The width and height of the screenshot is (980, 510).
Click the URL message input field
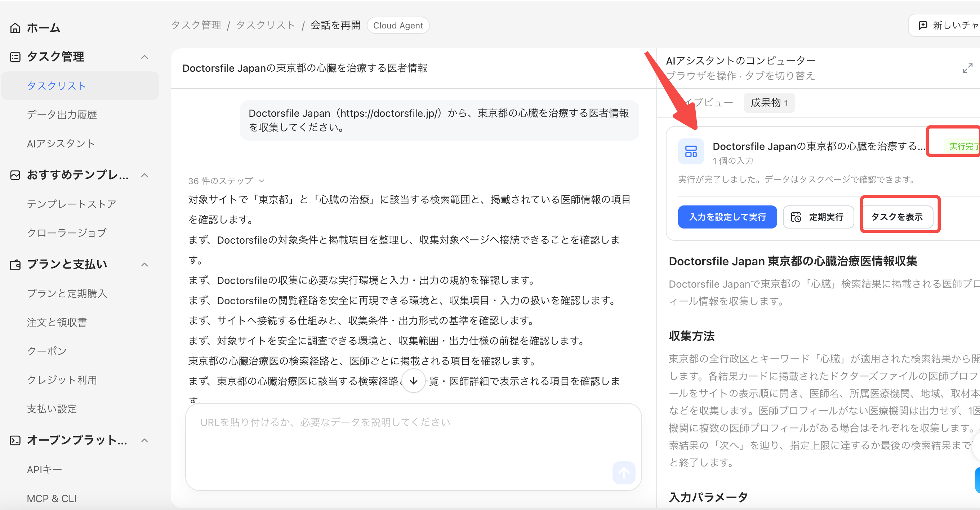pyautogui.click(x=413, y=447)
